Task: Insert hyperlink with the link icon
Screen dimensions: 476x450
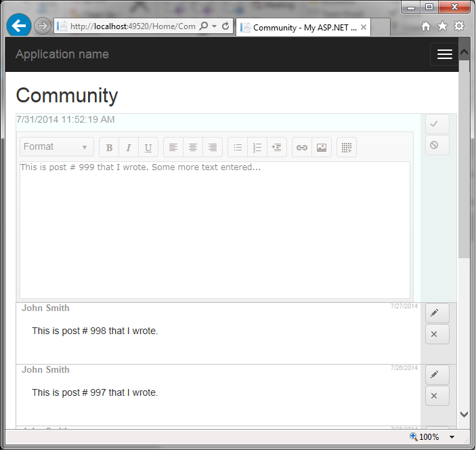Action: [302, 147]
